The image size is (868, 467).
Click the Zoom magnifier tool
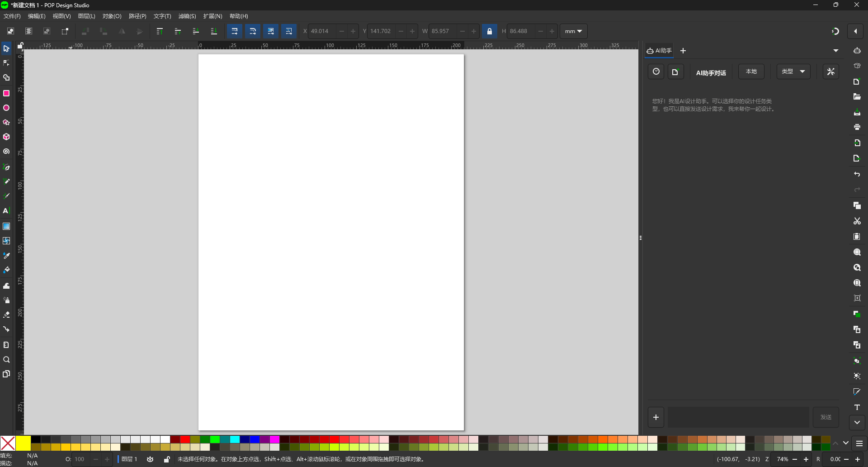(x=6, y=360)
